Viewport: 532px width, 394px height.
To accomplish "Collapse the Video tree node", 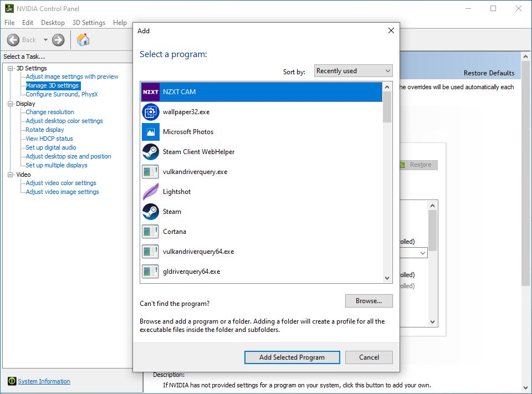I will tap(11, 175).
